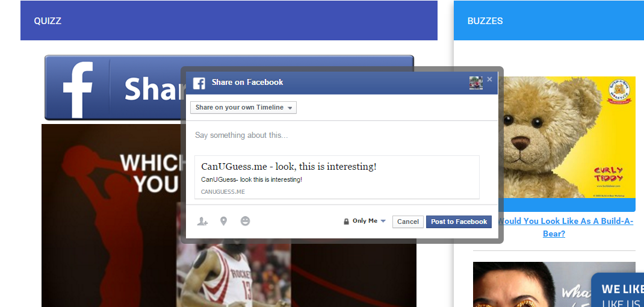
Task: Click the large Facebook Share banner button
Action: (113, 88)
